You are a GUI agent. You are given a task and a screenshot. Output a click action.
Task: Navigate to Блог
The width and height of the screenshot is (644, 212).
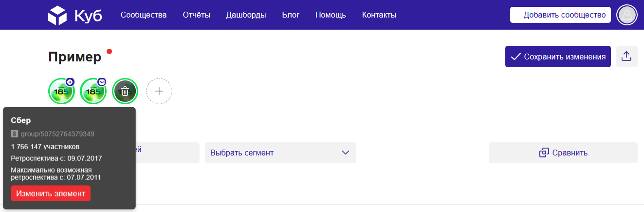tap(291, 15)
